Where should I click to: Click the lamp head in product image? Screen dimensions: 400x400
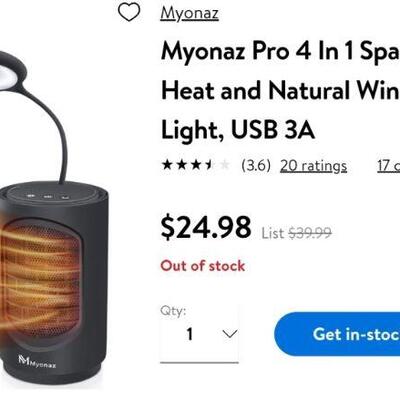[12, 71]
